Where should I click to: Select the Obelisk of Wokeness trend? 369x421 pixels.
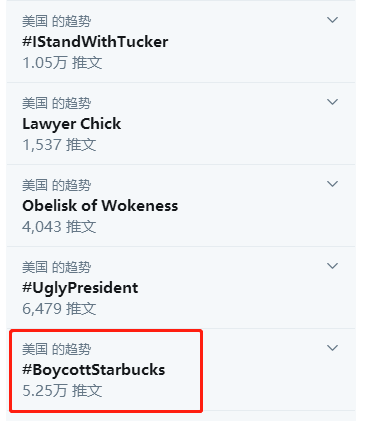[100, 206]
